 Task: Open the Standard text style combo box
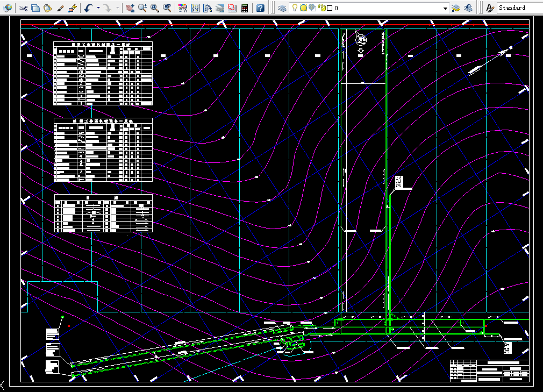519,8
